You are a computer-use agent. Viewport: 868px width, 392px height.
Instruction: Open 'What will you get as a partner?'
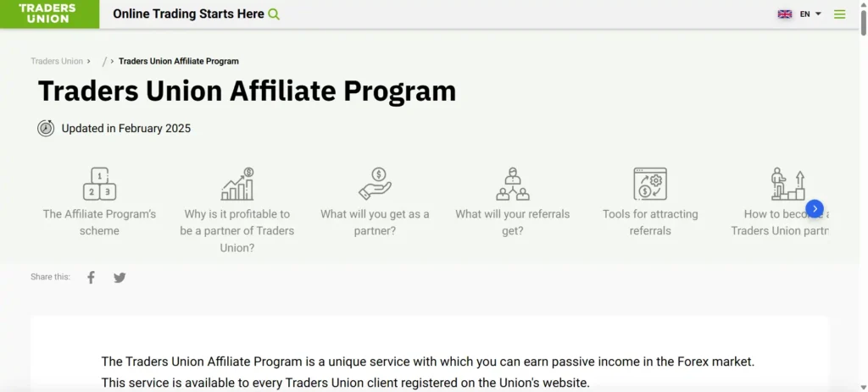point(375,222)
